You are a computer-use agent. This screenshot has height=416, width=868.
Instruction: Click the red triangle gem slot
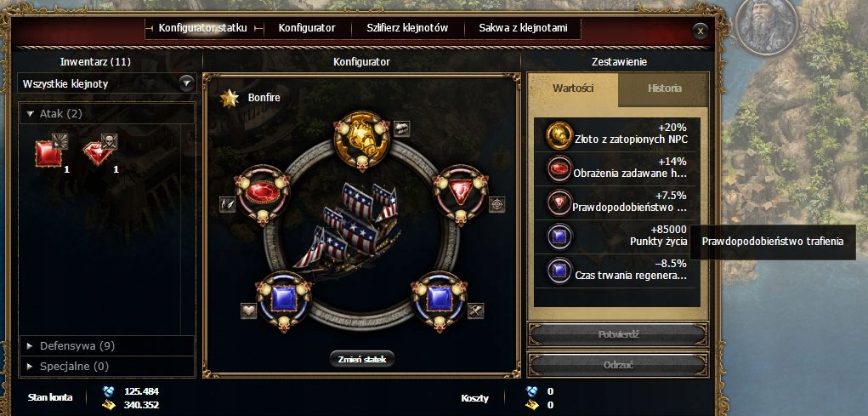[x=461, y=195]
